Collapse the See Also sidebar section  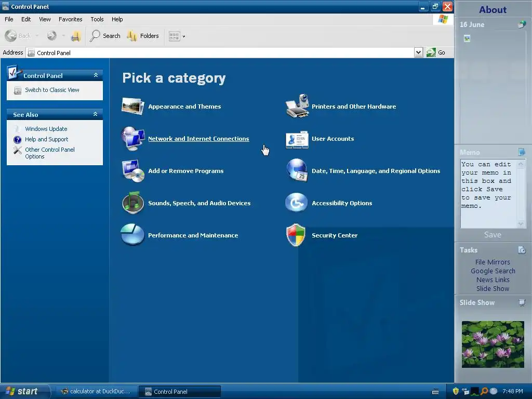[96, 114]
